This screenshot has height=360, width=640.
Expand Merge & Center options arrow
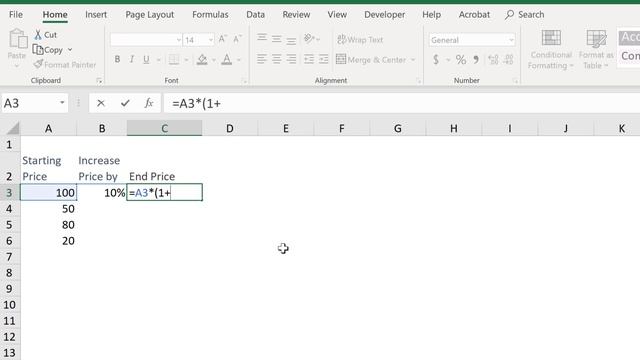pyautogui.click(x=413, y=60)
